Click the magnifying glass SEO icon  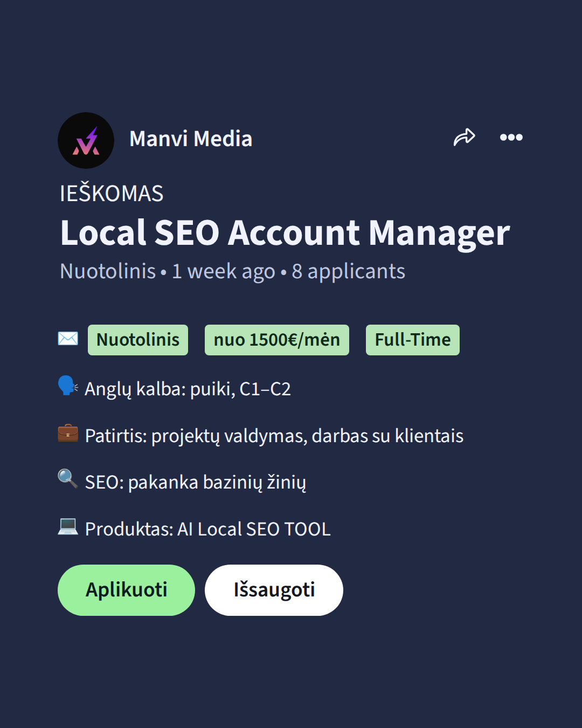(68, 478)
